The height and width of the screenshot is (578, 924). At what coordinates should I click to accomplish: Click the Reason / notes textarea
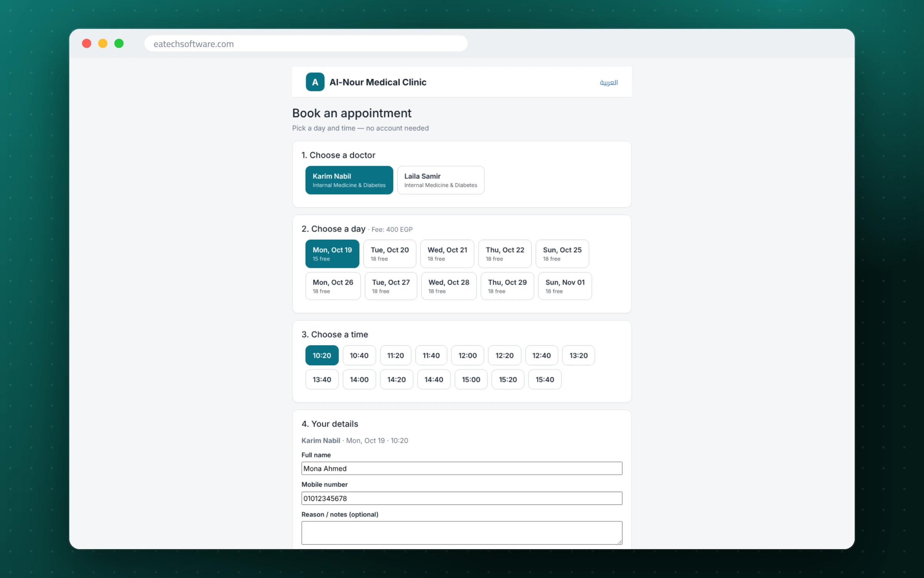tap(462, 533)
